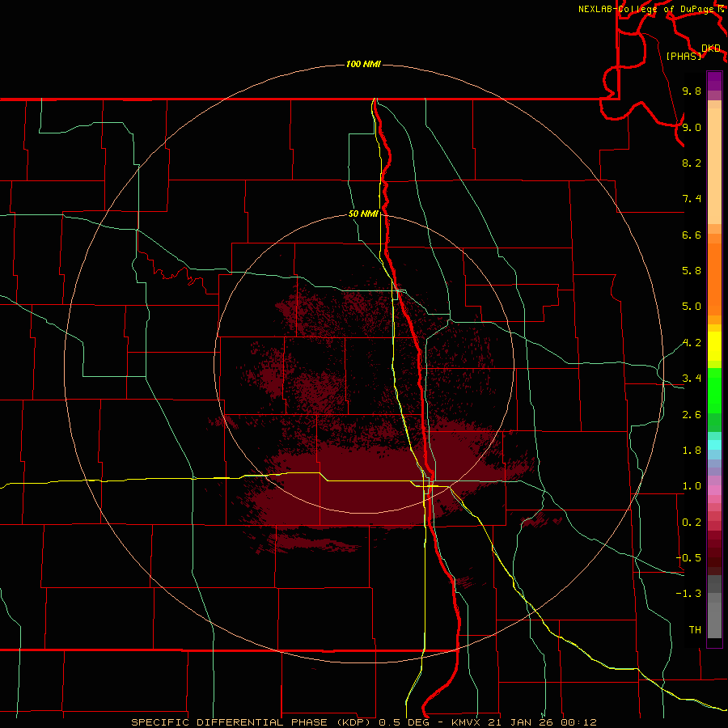Click the 0.5 DEG elevation text
Viewport: 728px width, 728px height.
pos(406,722)
